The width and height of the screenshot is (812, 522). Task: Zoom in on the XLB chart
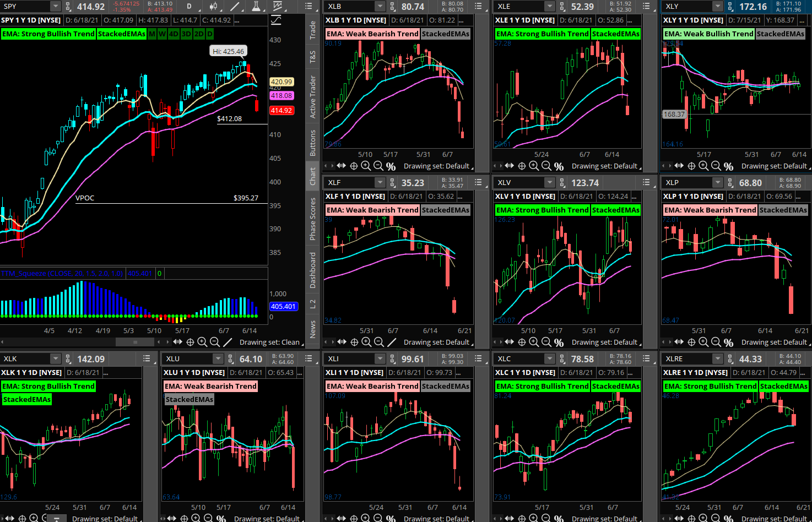tap(366, 166)
